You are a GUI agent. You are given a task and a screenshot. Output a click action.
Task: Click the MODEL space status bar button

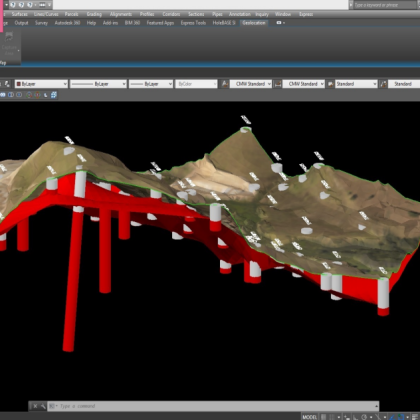point(309,417)
